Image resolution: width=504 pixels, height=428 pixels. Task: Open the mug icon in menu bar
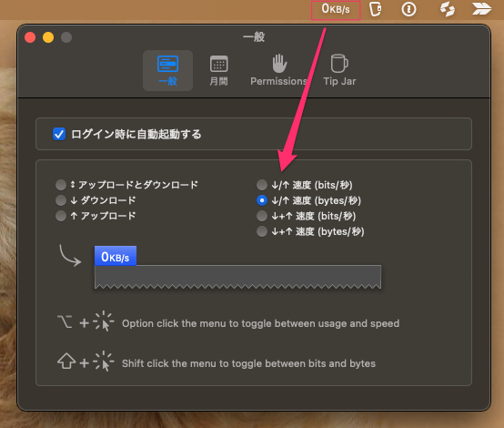[375, 9]
